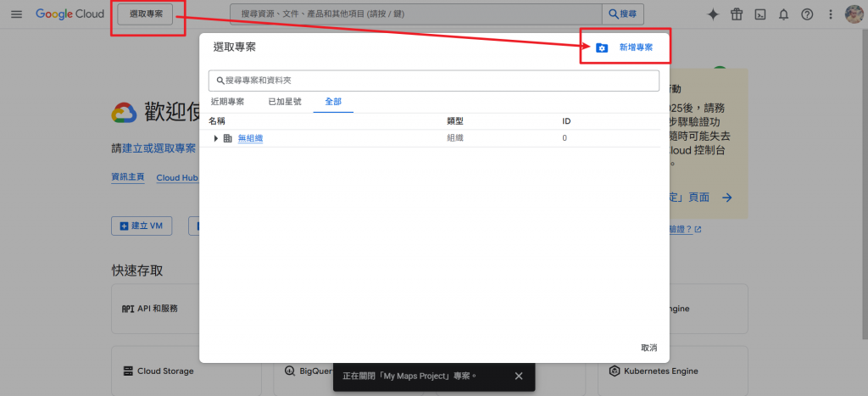
Task: Focus the 搜尋專案和資料夾 input field
Action: pos(434,81)
